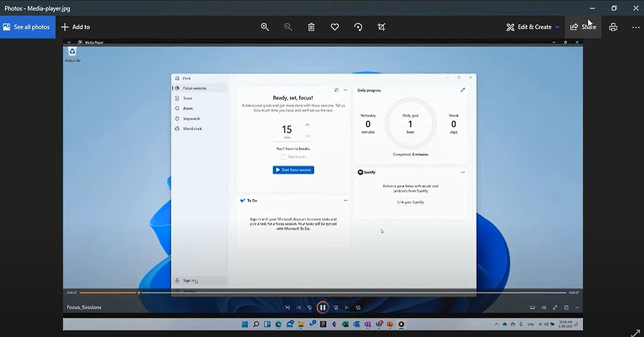Toggle Media Player full screen icon

click(555, 308)
